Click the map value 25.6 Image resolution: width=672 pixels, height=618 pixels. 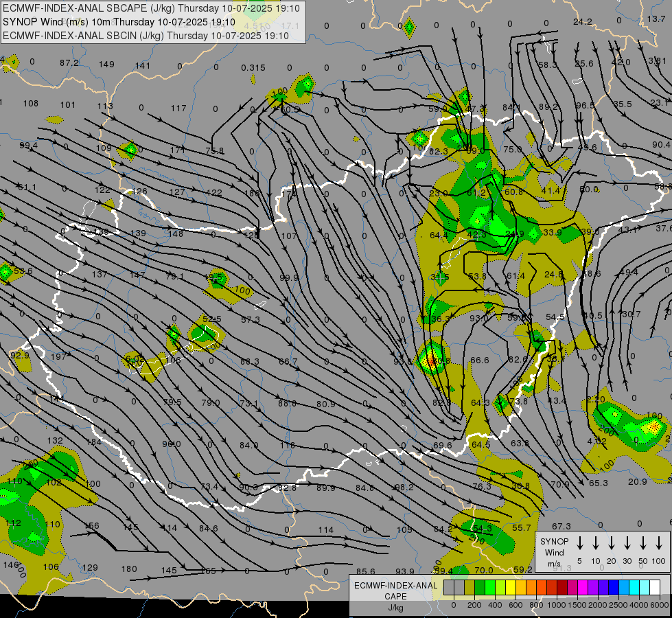click(x=583, y=63)
